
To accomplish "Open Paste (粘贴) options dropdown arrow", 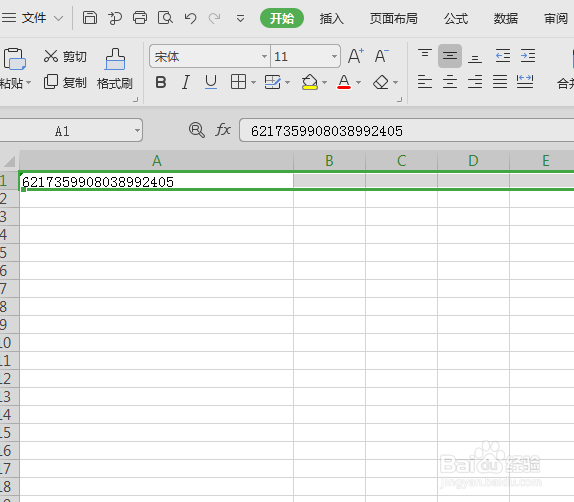I will [28, 83].
